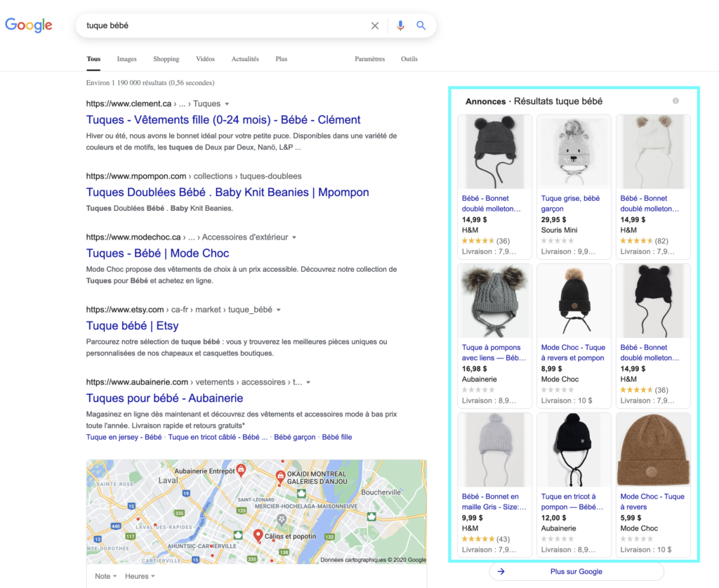Click the (43) review count rating
The height and width of the screenshot is (588, 719).
tap(486, 539)
